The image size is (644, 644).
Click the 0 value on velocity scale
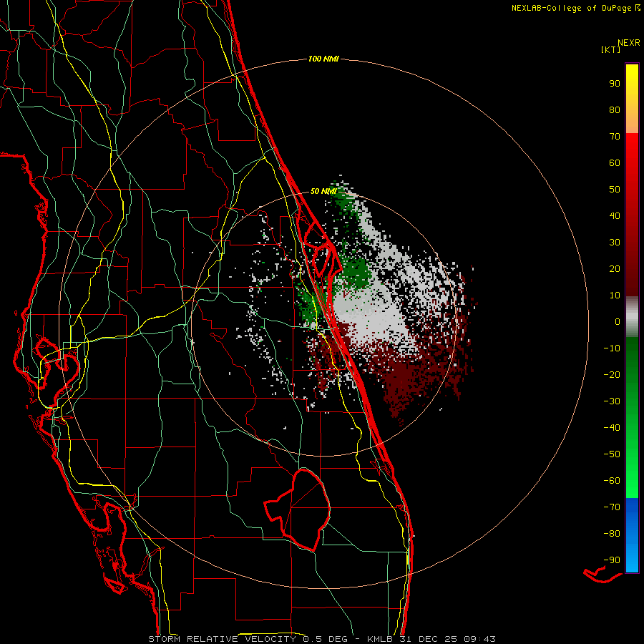click(618, 322)
